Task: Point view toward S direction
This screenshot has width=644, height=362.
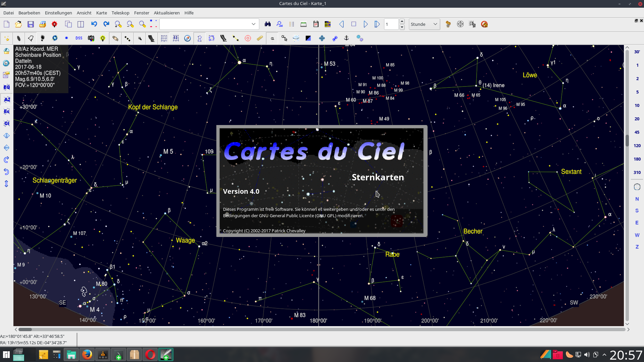Action: coord(637,210)
